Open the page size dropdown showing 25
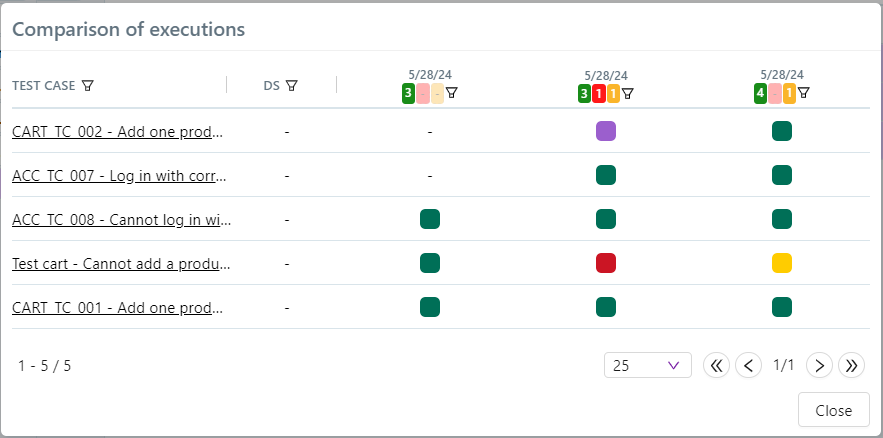 [x=647, y=365]
